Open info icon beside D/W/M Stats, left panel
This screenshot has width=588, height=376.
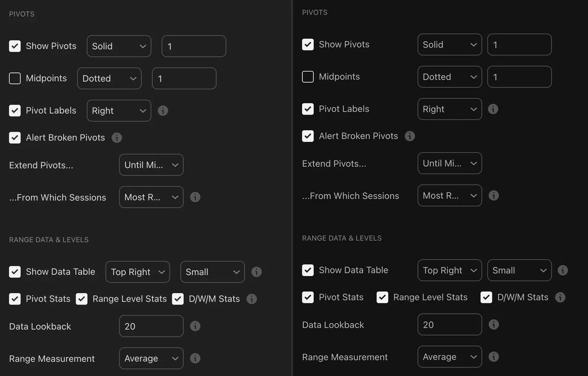(252, 299)
